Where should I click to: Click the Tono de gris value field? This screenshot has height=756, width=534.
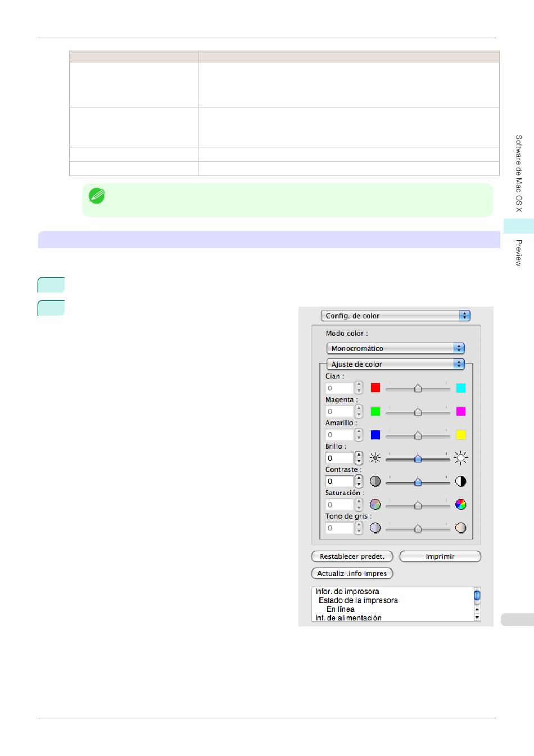click(x=340, y=528)
